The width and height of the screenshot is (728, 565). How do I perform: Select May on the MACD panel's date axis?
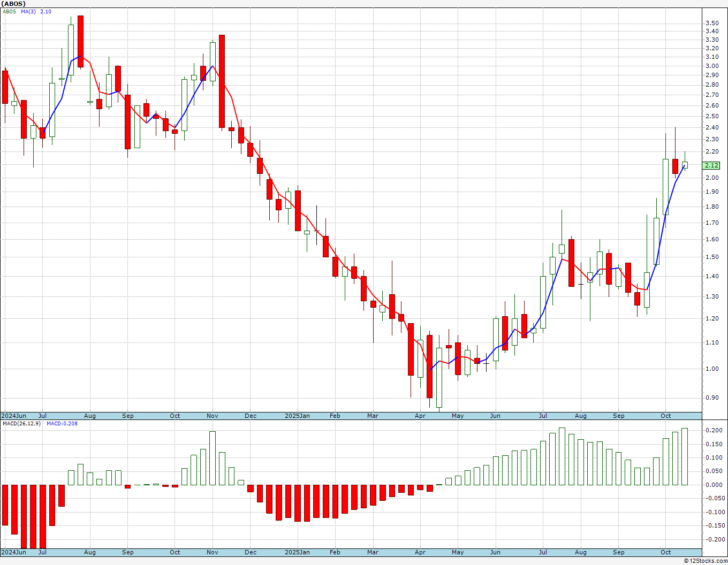coord(458,552)
